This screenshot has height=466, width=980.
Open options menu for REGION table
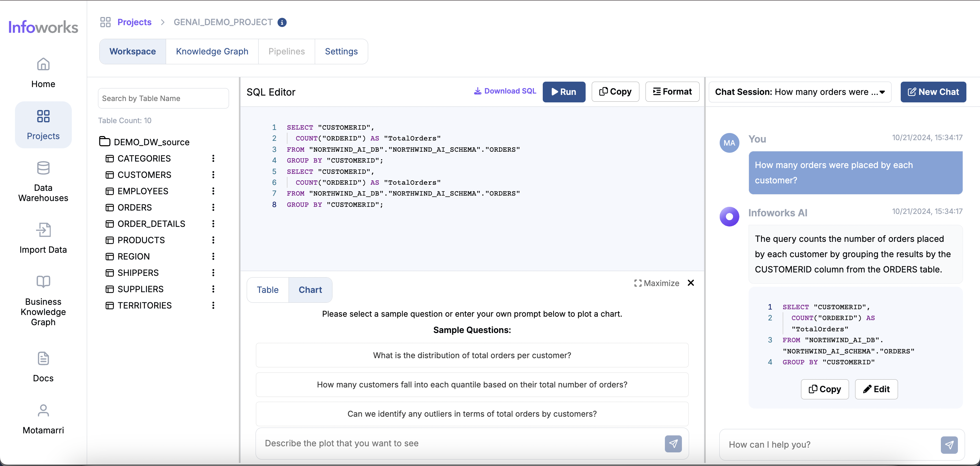[213, 256]
